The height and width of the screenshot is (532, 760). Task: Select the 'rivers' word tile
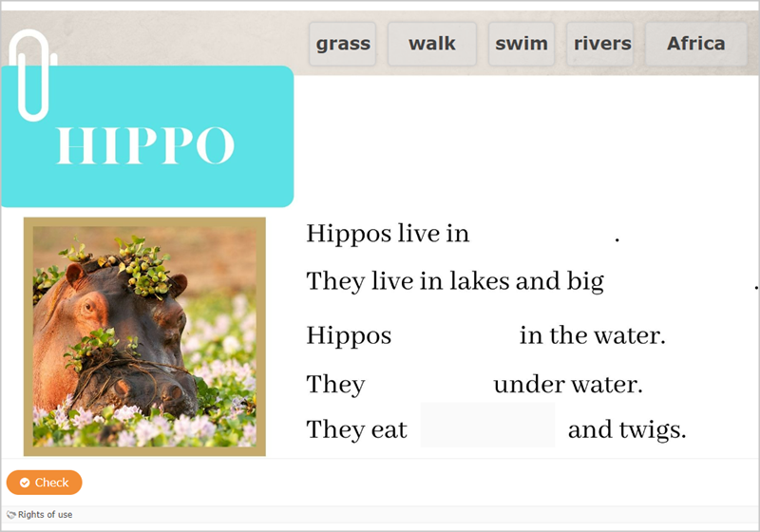602,44
